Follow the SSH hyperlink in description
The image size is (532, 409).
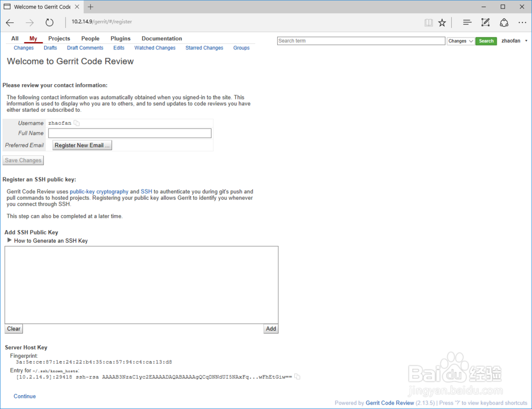click(x=146, y=192)
